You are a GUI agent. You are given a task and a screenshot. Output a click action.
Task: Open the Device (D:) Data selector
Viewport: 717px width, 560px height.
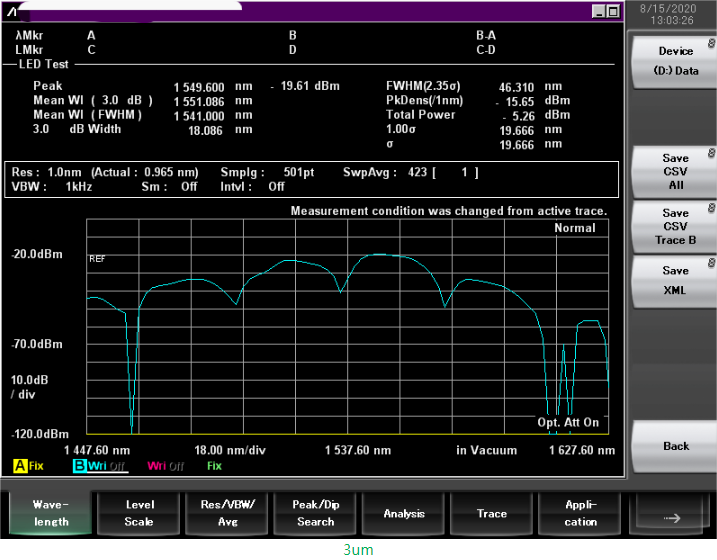tap(675, 61)
